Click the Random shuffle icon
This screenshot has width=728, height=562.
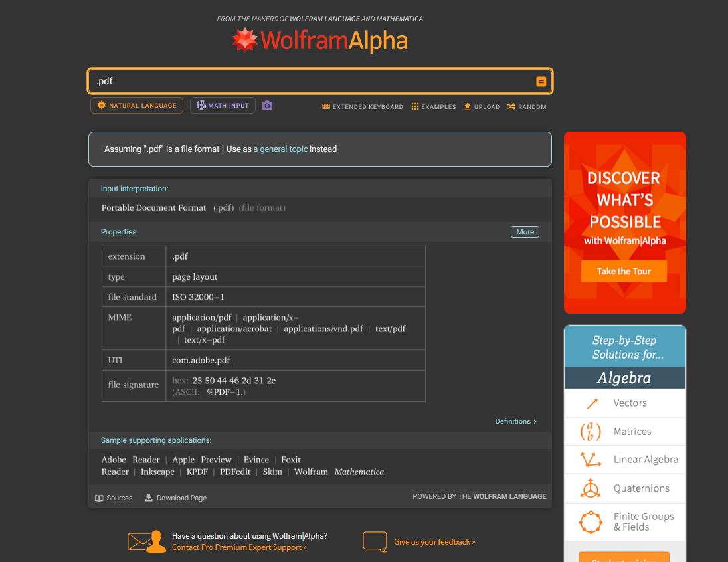tap(511, 106)
